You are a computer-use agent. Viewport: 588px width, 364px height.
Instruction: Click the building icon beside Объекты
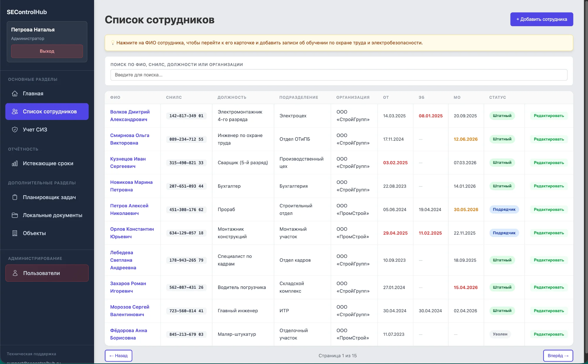pos(15,233)
